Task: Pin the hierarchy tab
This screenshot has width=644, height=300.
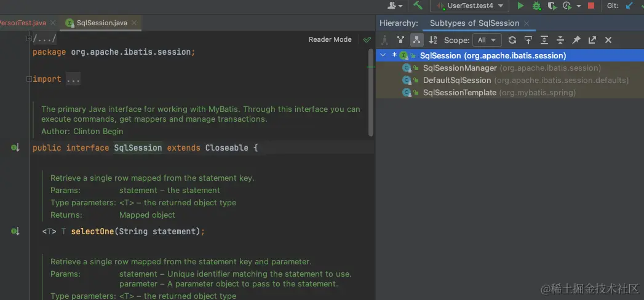Action: 576,40
